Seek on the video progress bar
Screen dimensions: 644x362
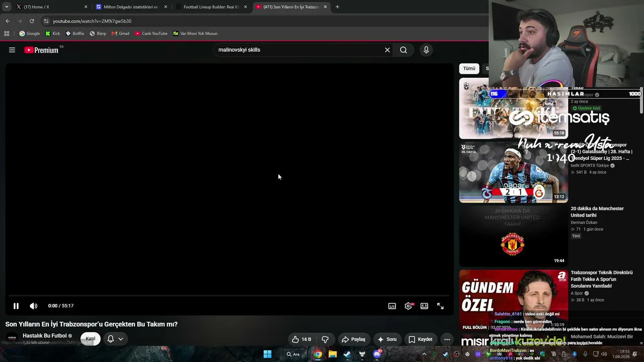pos(229,296)
